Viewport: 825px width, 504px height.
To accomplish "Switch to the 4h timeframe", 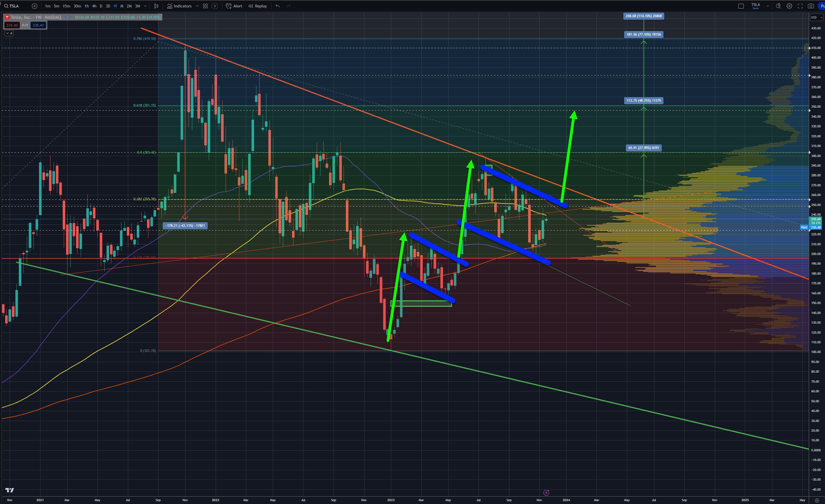I will pos(94,6).
